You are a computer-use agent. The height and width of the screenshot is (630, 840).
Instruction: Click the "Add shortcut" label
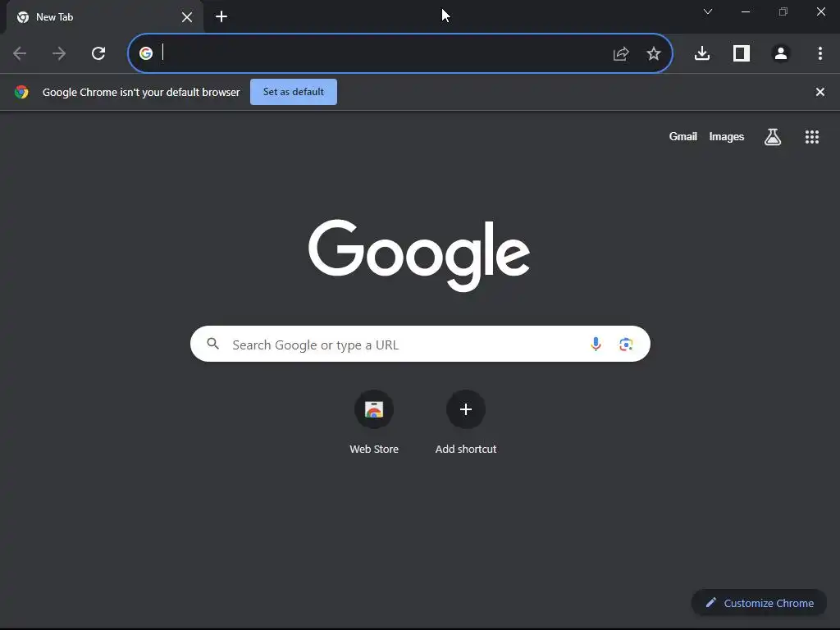[466, 449]
